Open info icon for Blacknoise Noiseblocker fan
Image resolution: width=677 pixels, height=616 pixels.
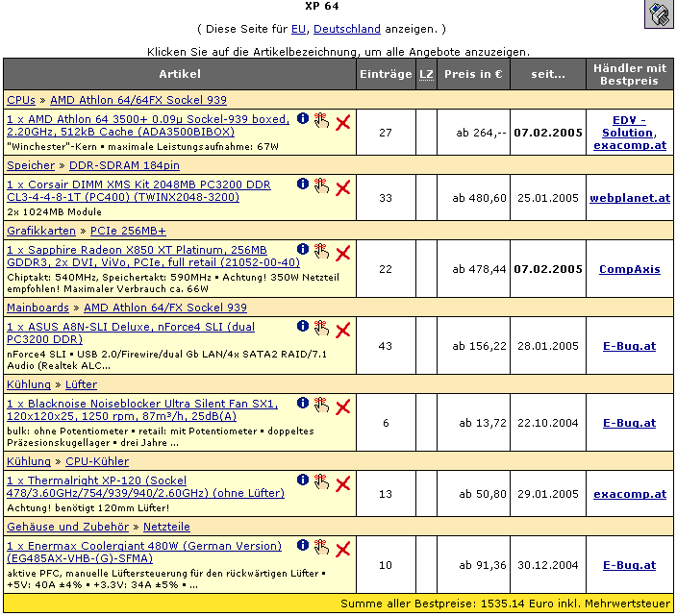point(303,403)
